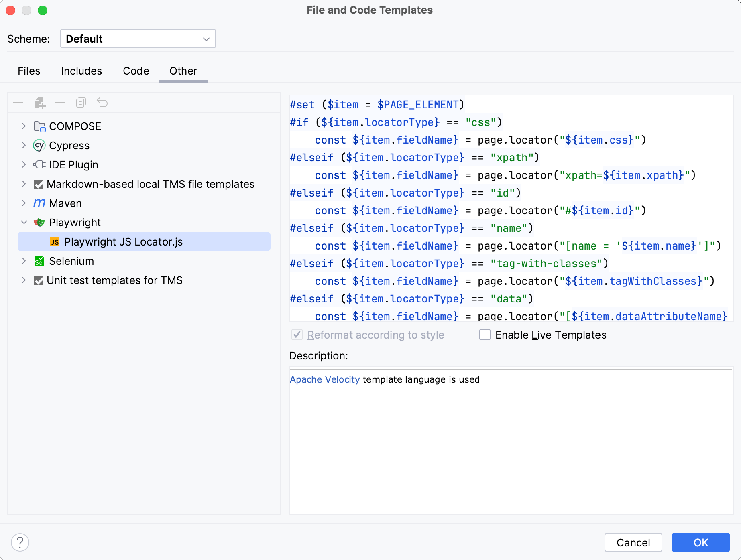Toggle Reformat according to style checkbox
Image resolution: width=741 pixels, height=560 pixels.
(x=297, y=335)
